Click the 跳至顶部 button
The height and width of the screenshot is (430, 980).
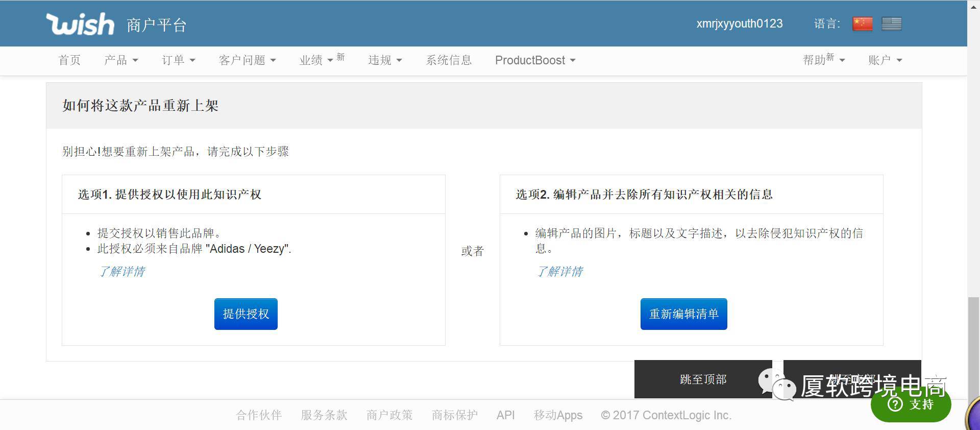click(x=703, y=379)
